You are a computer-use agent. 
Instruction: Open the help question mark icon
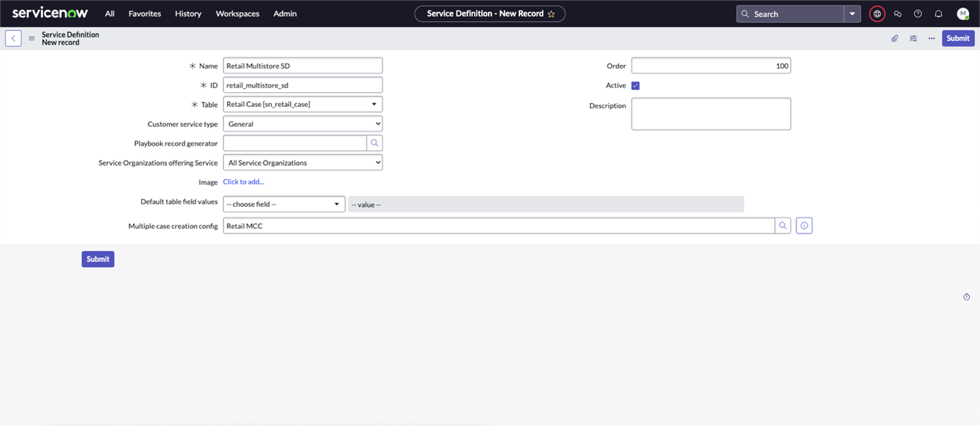(x=918, y=14)
